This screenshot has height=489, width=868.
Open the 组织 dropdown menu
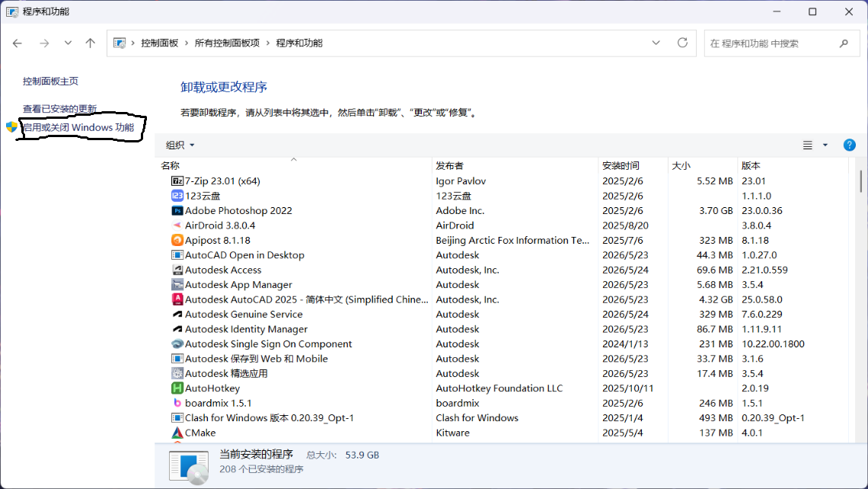click(180, 145)
